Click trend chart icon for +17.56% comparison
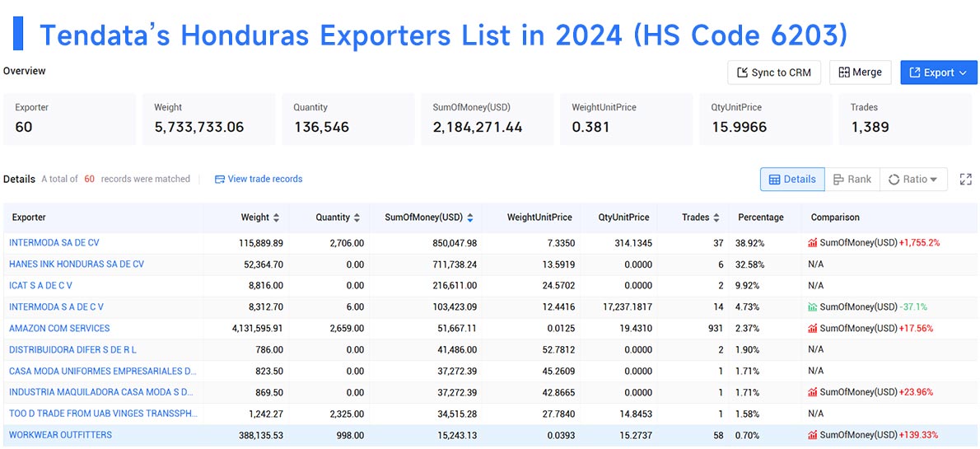 click(x=813, y=329)
